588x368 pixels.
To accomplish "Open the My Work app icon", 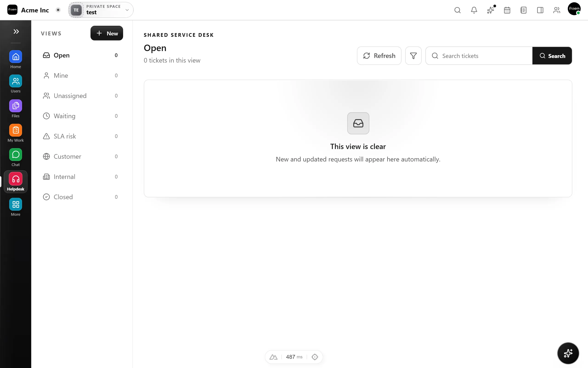I will pos(16,130).
